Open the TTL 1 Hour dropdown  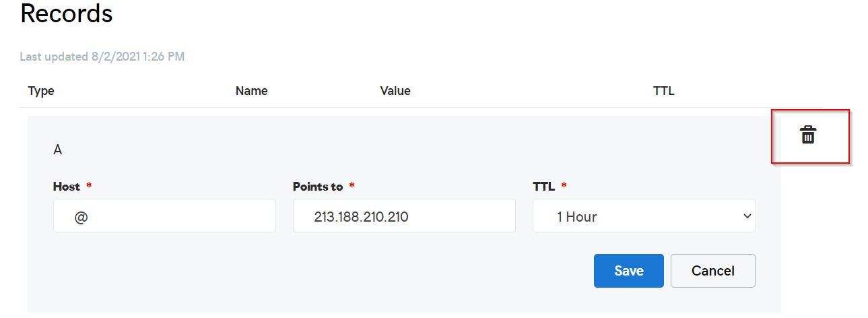[643, 216]
